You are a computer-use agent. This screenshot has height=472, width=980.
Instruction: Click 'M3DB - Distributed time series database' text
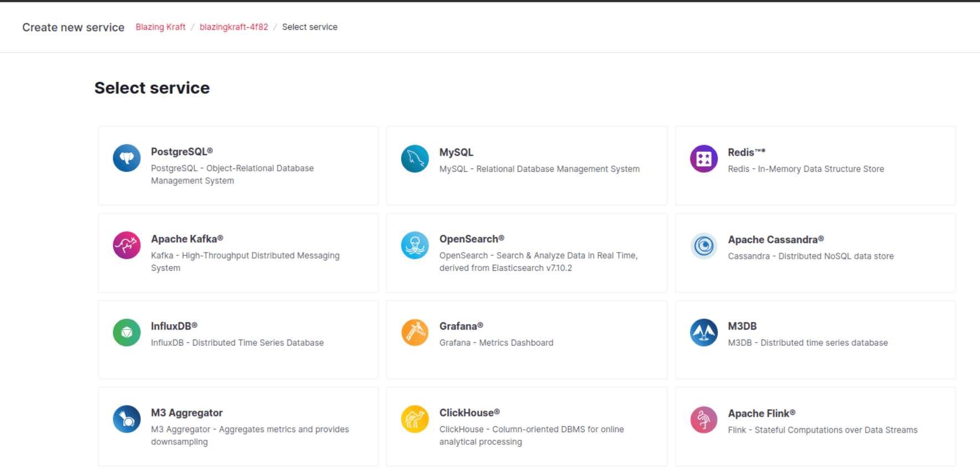(x=808, y=343)
